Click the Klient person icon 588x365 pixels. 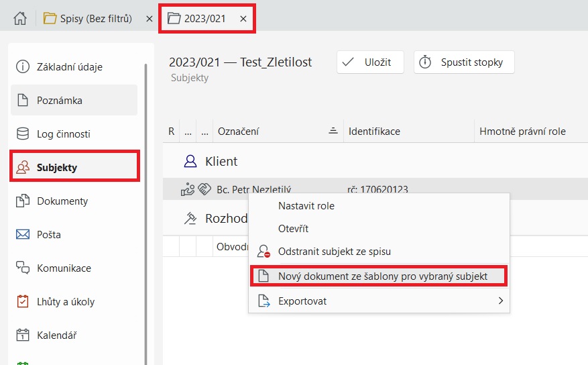point(190,161)
